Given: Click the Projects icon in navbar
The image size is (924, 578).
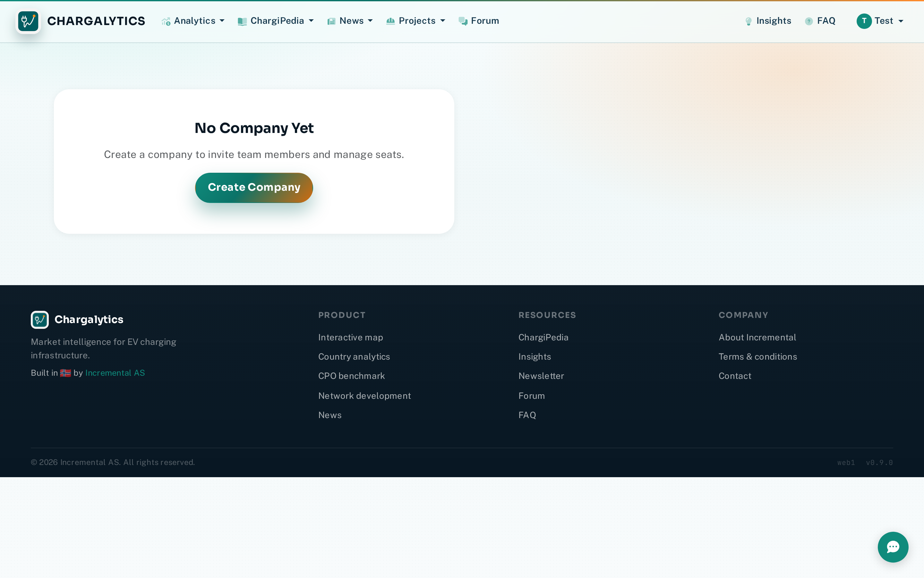Looking at the screenshot, I should tap(390, 21).
